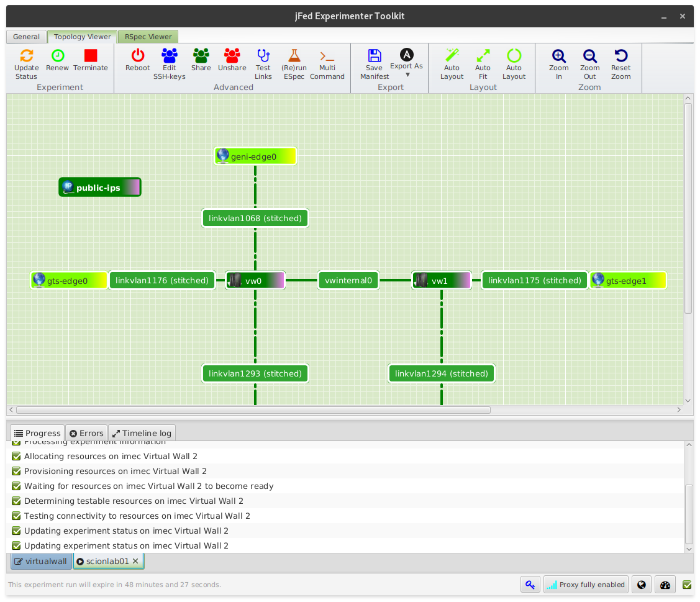This screenshot has height=602, width=700.
Task: Reboot nodes using the red power icon
Action: tap(137, 56)
